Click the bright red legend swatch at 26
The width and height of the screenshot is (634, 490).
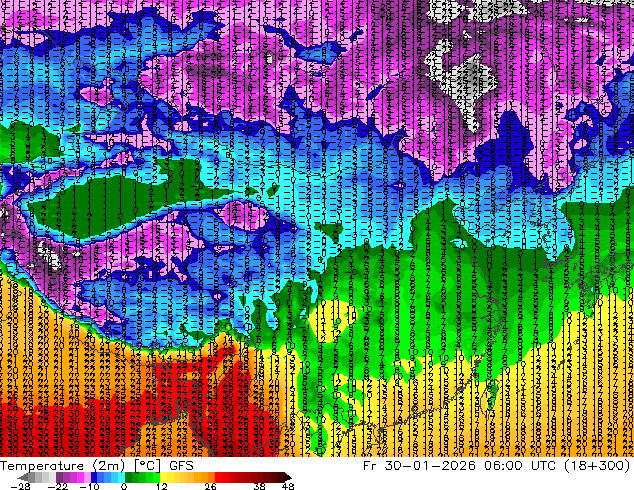tap(218, 477)
